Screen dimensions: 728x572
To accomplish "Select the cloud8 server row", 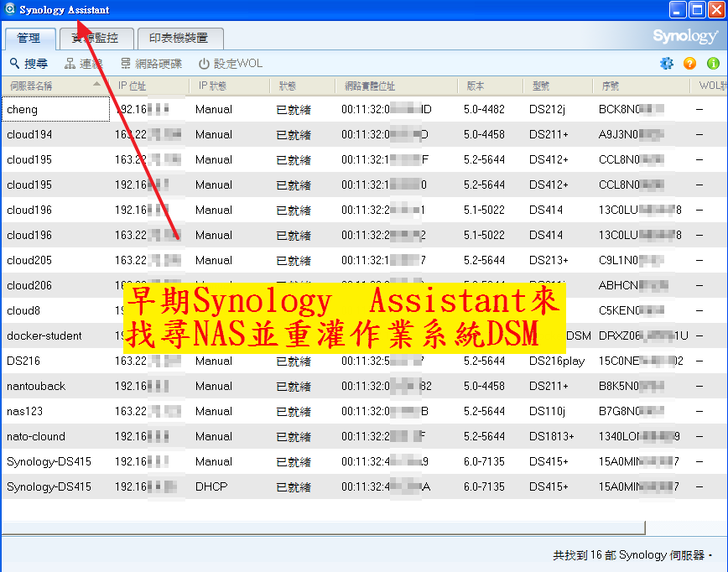I will [364, 310].
